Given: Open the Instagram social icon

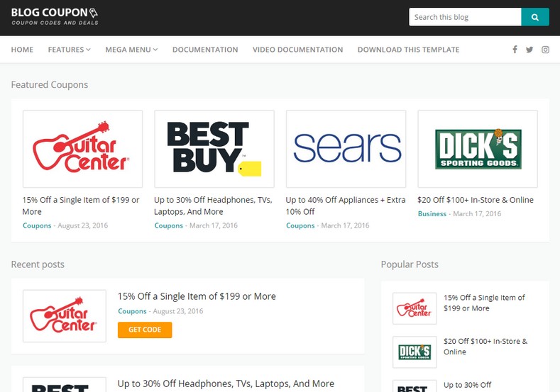Looking at the screenshot, I should pos(545,50).
